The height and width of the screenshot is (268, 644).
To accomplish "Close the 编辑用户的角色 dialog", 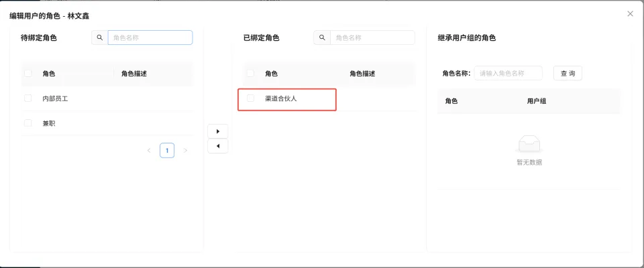I will tap(630, 13).
